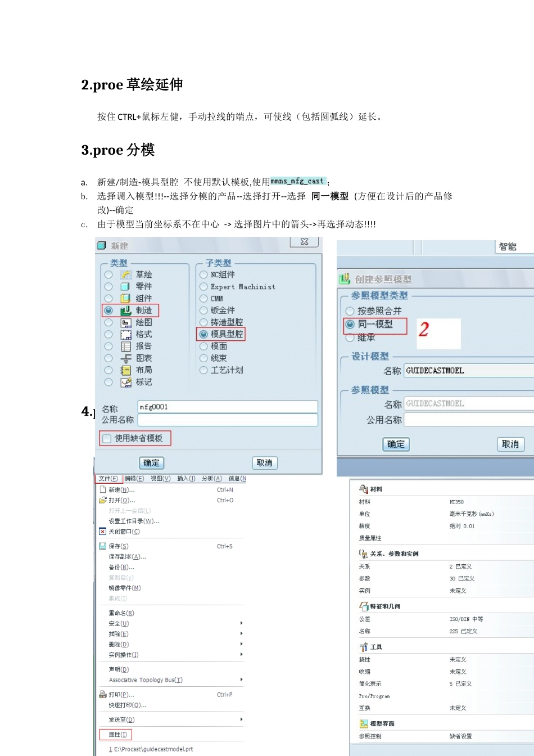Image resolution: width=534 pixels, height=756 pixels.
Task: Click the 图表 diagram type icon
Action: pyautogui.click(x=126, y=358)
